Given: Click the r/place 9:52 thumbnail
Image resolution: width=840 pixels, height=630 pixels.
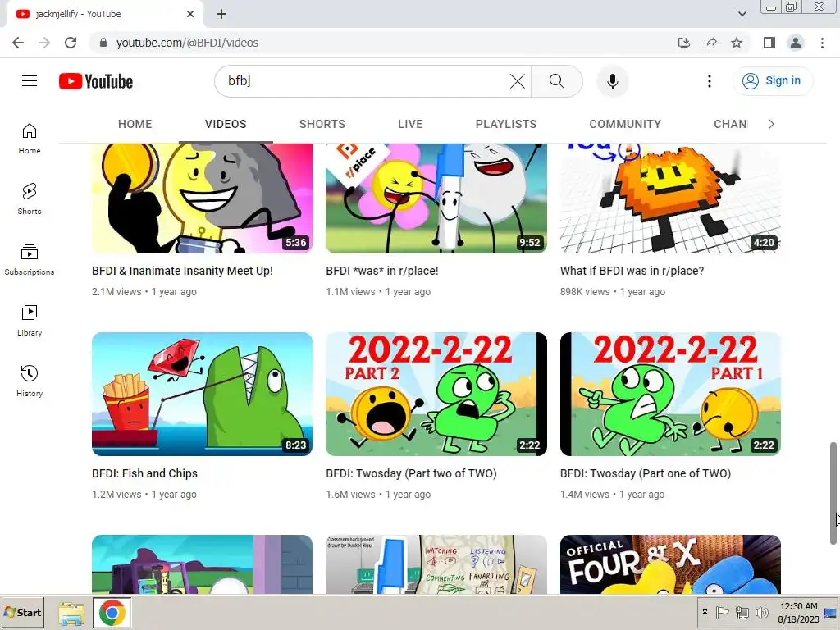Looking at the screenshot, I should [436, 199].
